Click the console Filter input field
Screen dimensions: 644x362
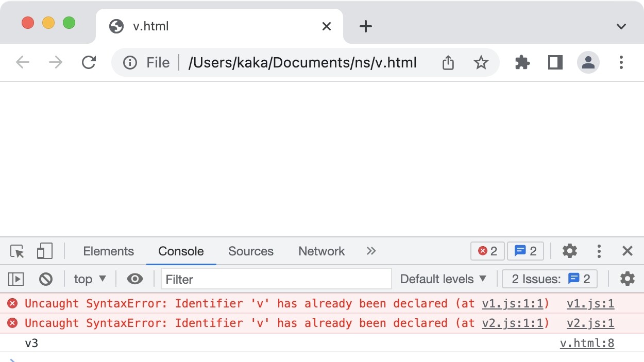[x=276, y=279]
